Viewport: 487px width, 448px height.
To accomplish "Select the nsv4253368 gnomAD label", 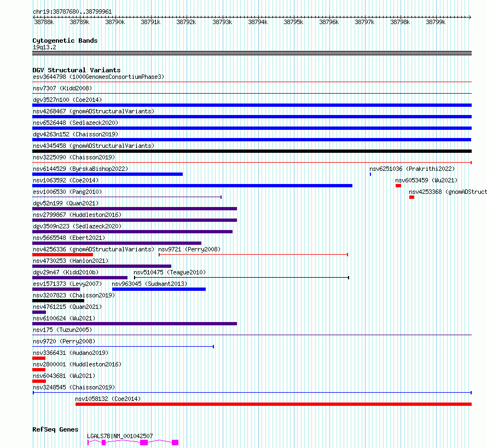I will pos(448,192).
